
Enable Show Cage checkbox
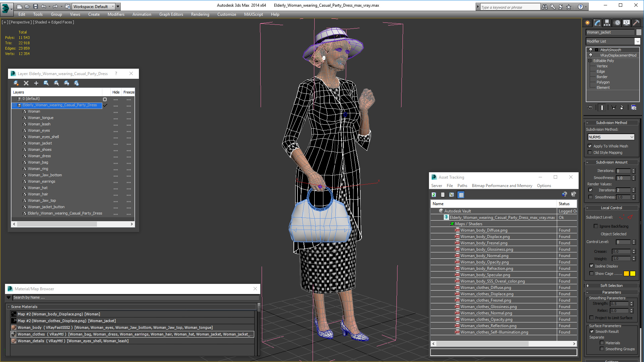[x=592, y=274]
